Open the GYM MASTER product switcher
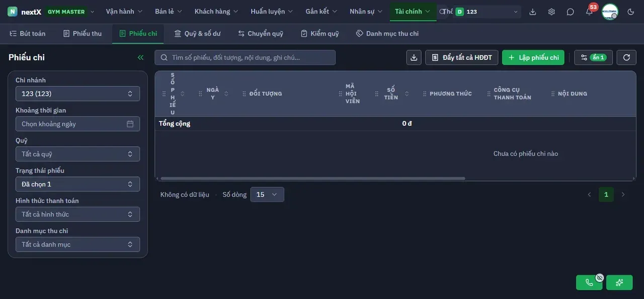 point(69,12)
